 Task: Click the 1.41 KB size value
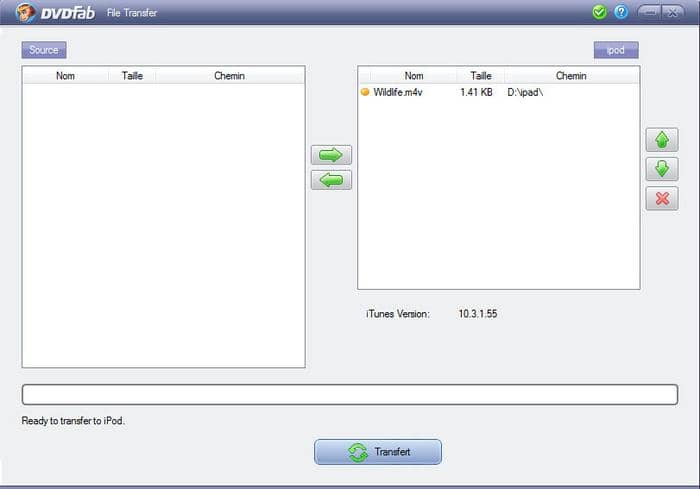pyautogui.click(x=476, y=92)
